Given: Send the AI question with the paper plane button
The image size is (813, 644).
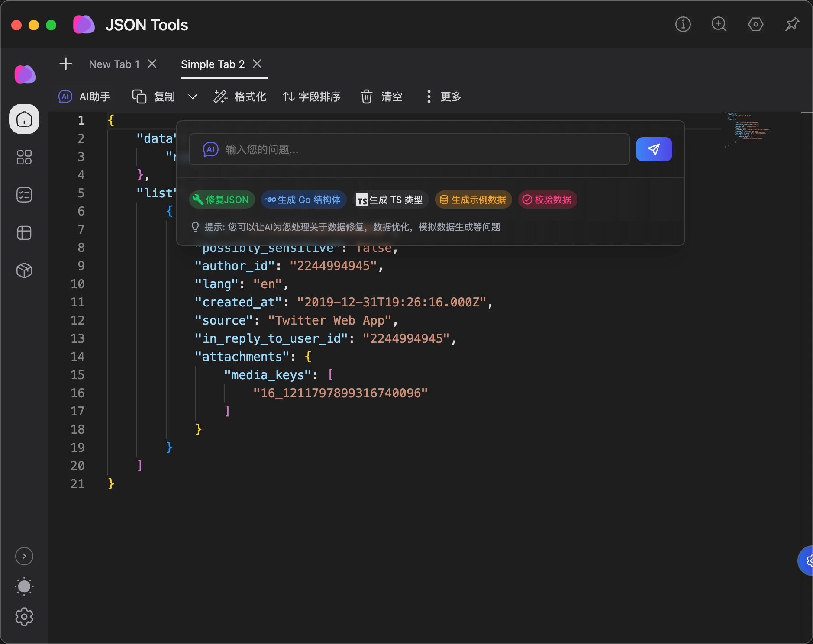Looking at the screenshot, I should click(654, 149).
